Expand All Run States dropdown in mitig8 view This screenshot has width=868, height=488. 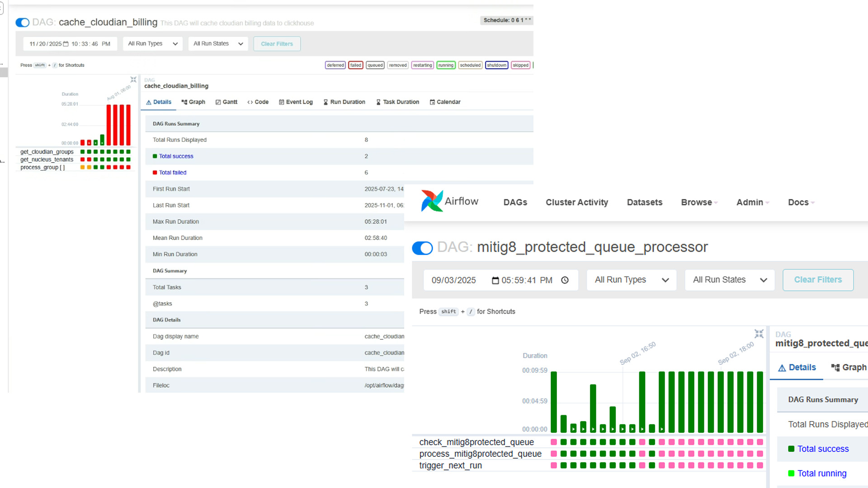730,280
